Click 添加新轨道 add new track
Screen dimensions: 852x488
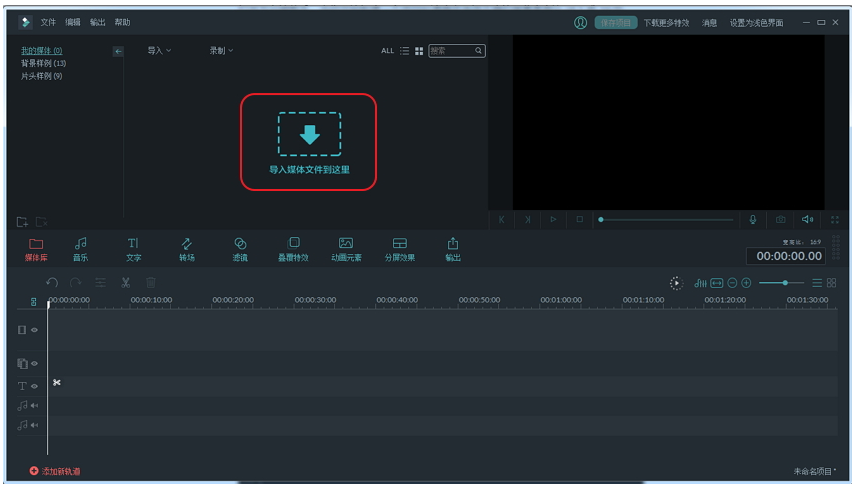55,471
